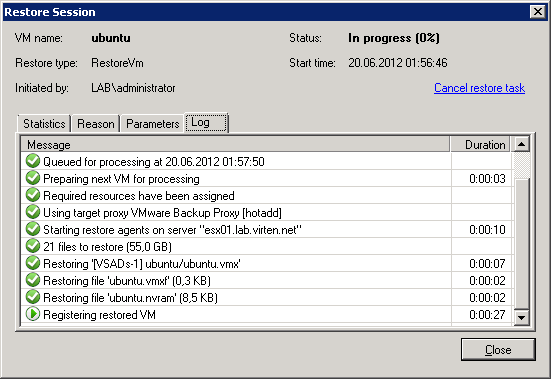Viewport: 551px width, 379px height.
Task: Click the log vertical scrollbar thumb
Action: pos(521,244)
